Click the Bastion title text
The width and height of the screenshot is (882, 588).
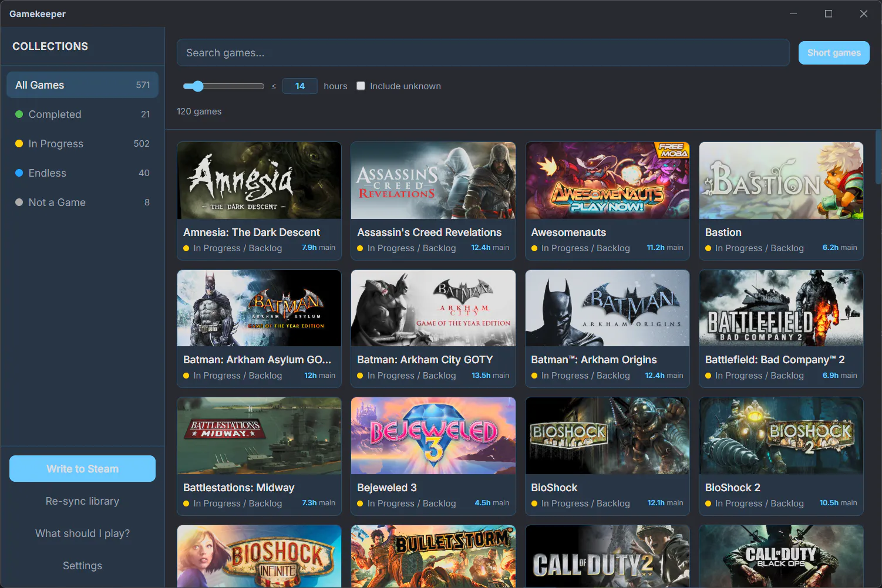point(723,232)
